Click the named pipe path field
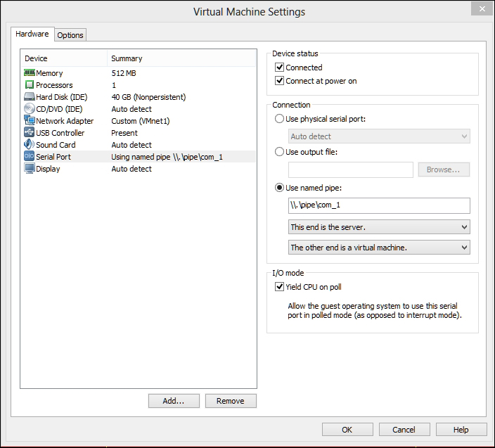The width and height of the screenshot is (495, 448). click(x=379, y=205)
